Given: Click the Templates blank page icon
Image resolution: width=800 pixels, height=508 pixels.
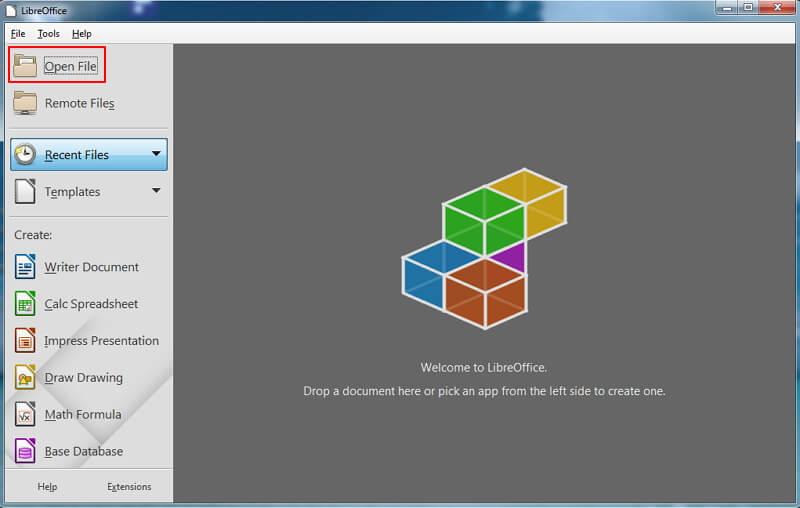Looking at the screenshot, I should (25, 191).
